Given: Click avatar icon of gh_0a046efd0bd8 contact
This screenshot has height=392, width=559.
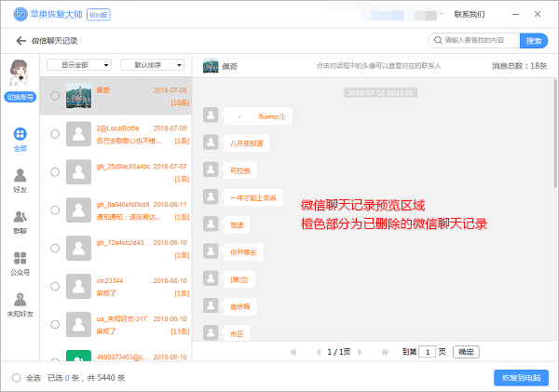Looking at the screenshot, I should (79, 210).
